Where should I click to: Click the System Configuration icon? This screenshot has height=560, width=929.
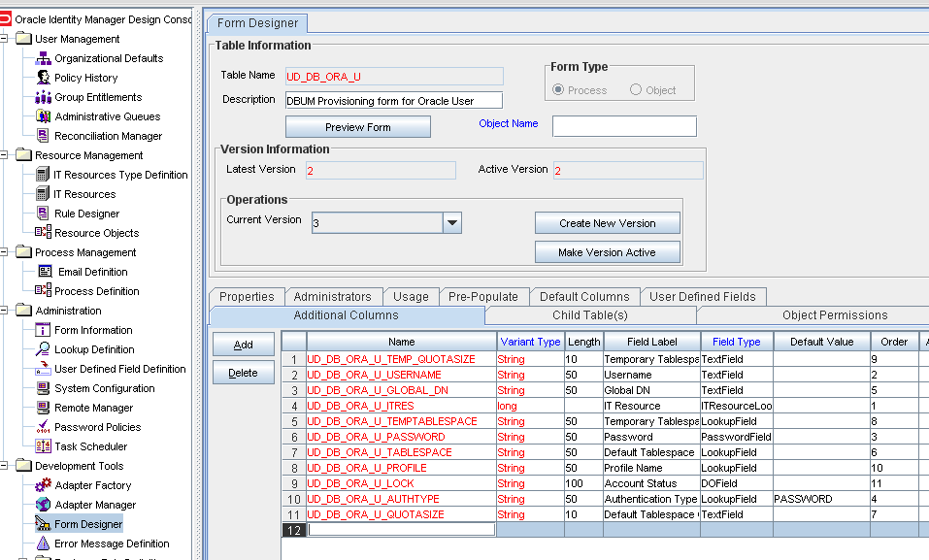click(44, 388)
